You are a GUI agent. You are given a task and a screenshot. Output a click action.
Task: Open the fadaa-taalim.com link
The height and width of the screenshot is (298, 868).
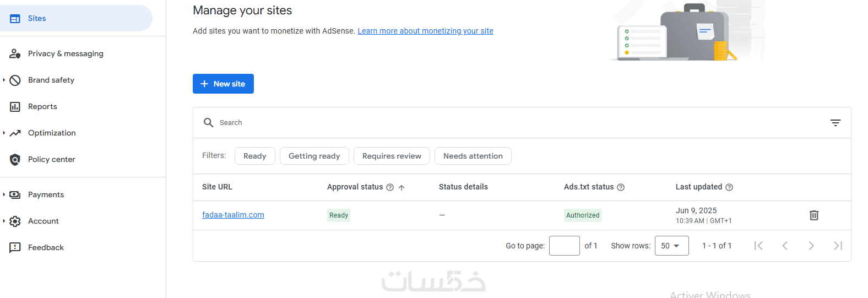(x=233, y=215)
